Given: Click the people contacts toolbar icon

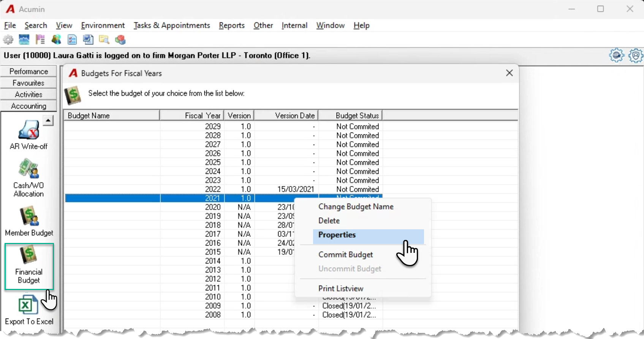Looking at the screenshot, I should (x=56, y=39).
